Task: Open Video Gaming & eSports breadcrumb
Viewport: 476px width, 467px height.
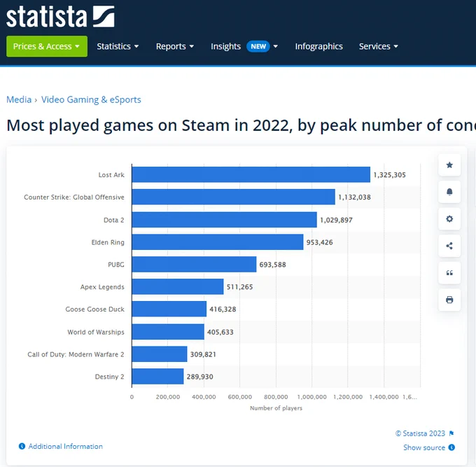Action: coord(91,99)
